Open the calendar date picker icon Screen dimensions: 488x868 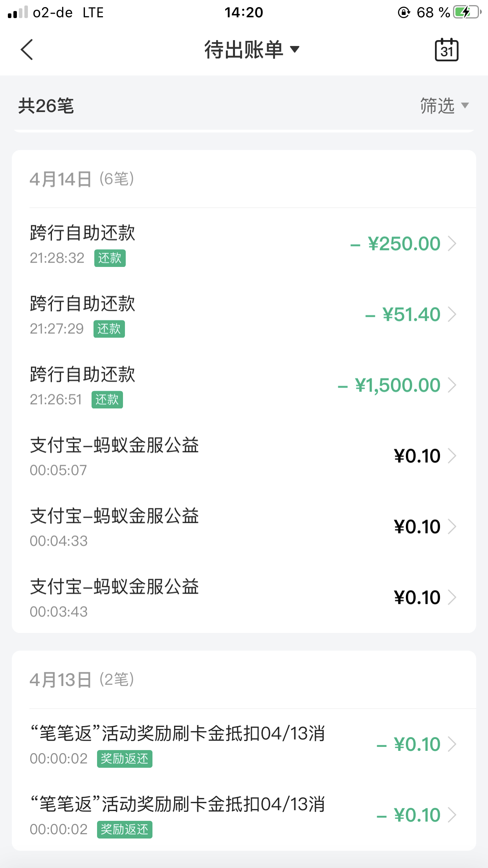tap(446, 50)
